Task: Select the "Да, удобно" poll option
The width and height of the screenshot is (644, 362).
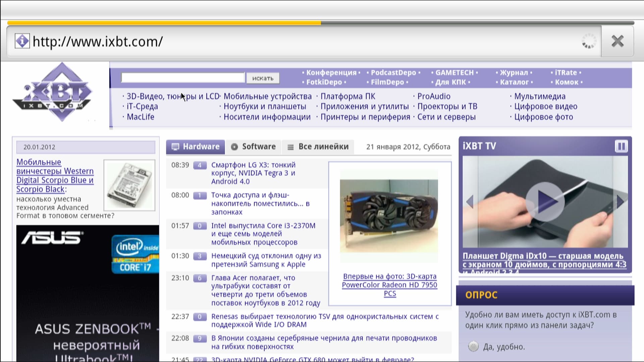Action: point(473,346)
